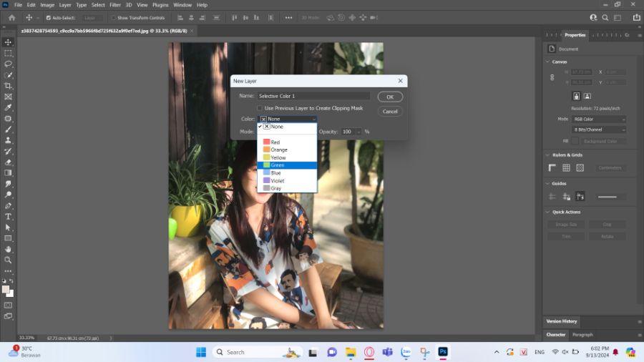Viewport: 644px width, 362px height.
Task: Choose Gray from the color list
Action: [x=287, y=188]
